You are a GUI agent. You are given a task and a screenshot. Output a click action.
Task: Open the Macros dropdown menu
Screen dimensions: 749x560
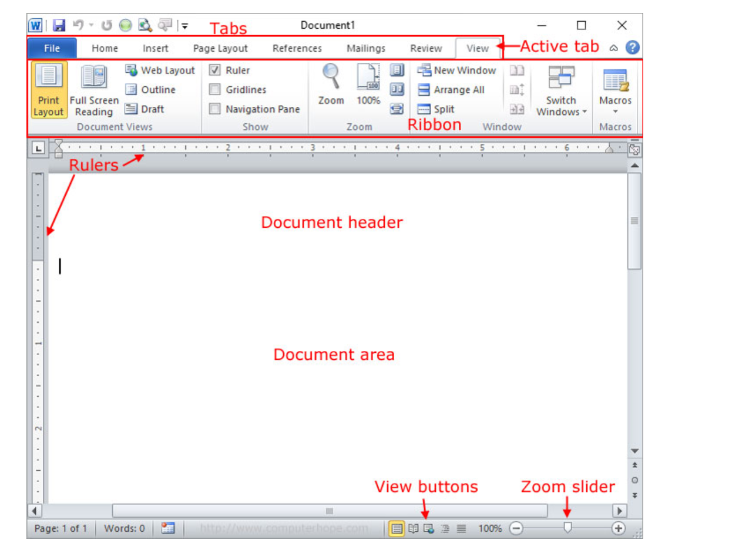(x=615, y=91)
